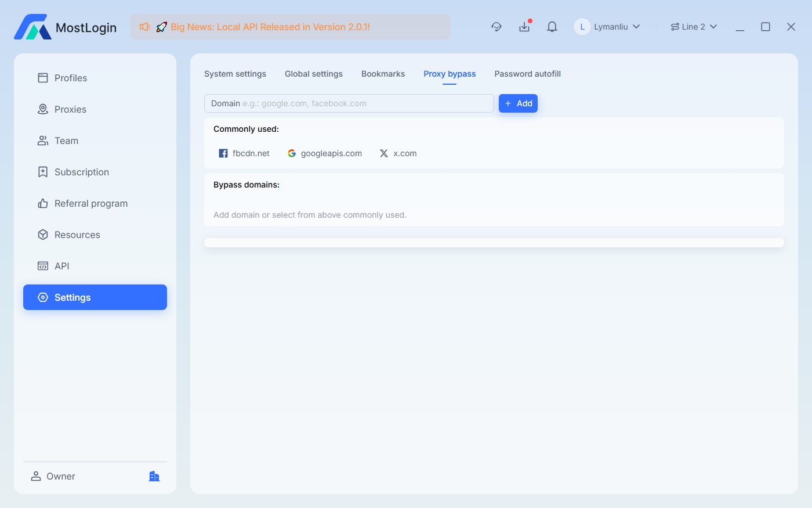Click the announcement megaphone icon
The height and width of the screenshot is (508, 812).
[145, 27]
